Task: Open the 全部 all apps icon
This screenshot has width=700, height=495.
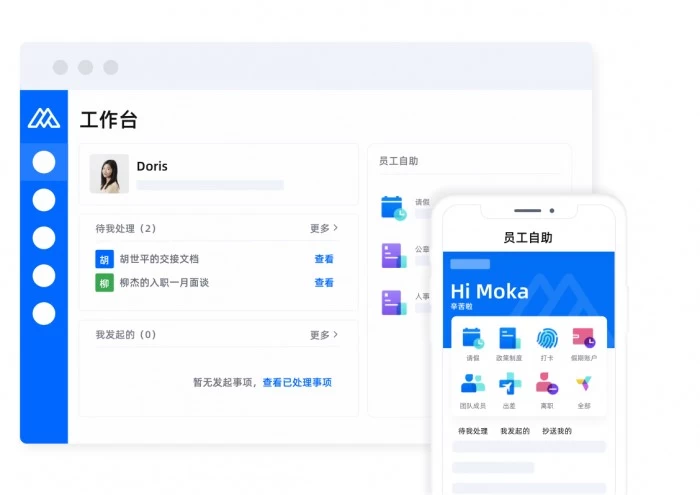Action: tap(584, 385)
